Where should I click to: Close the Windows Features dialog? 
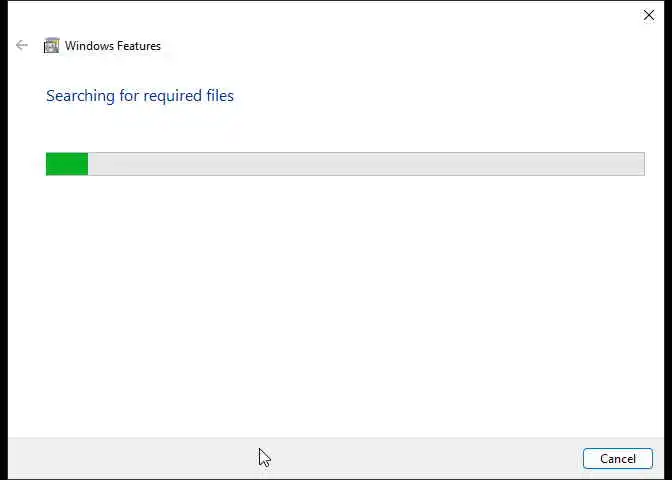point(649,15)
